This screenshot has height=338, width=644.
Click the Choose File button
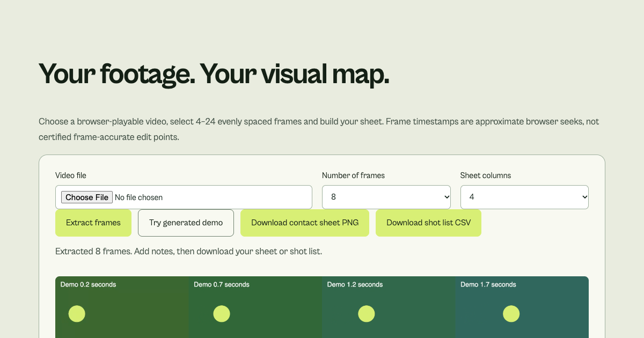click(87, 197)
